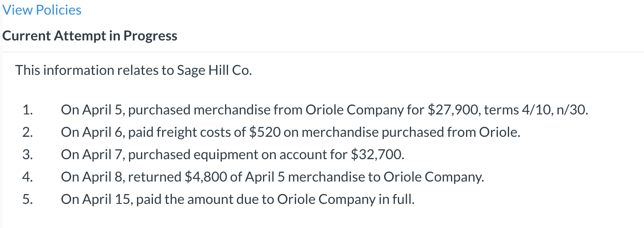Click 'This information relates to' intro text
This screenshot has width=644, height=228.
point(88,70)
